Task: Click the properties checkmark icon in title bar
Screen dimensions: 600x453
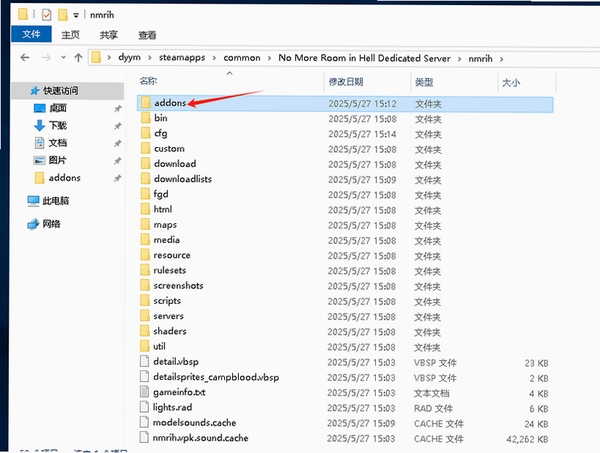Action: 47,15
